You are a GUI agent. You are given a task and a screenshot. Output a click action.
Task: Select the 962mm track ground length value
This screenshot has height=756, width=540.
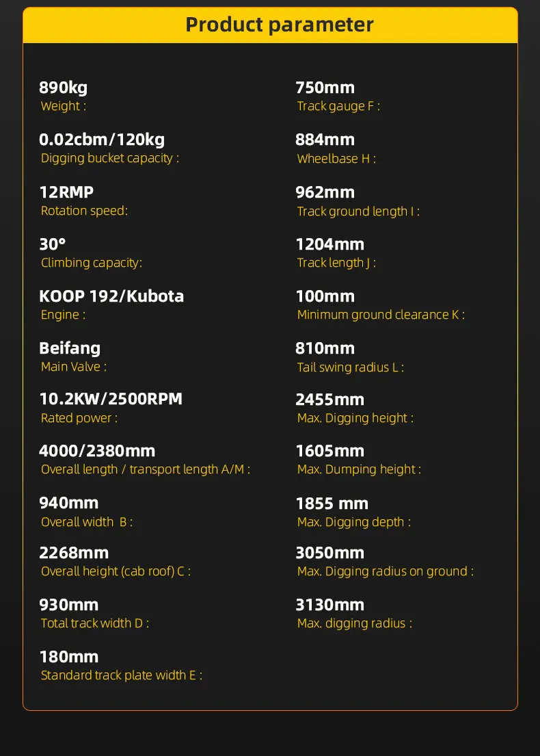tap(325, 192)
